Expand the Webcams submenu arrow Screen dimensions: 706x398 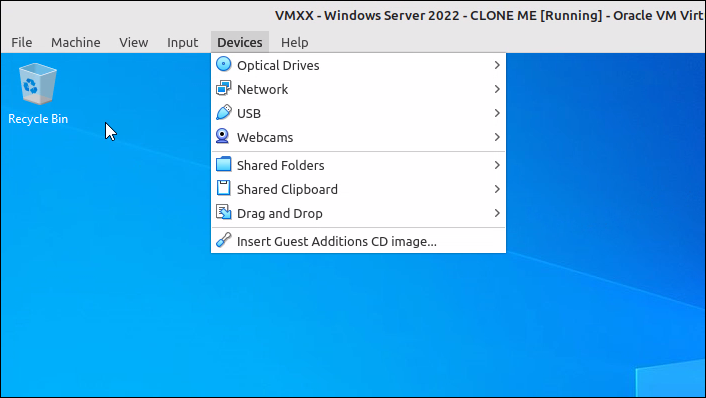coord(497,137)
